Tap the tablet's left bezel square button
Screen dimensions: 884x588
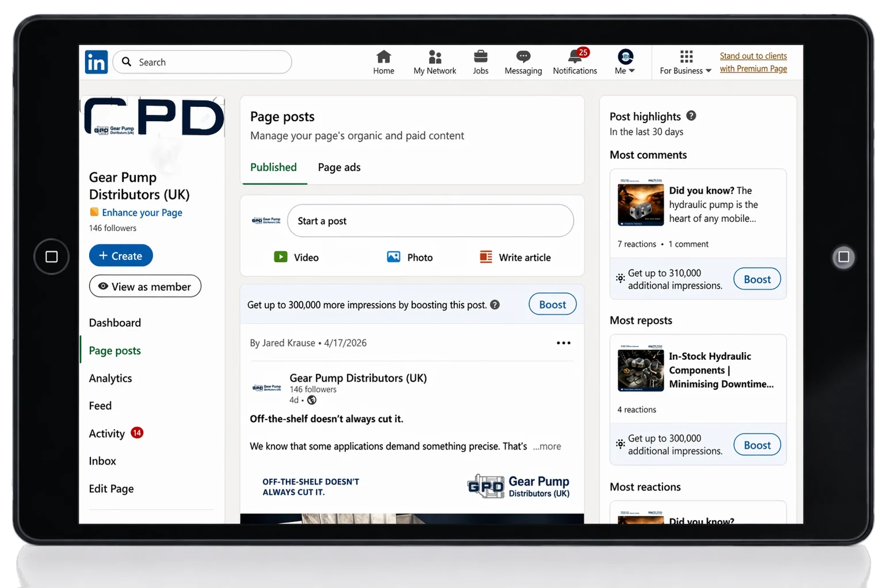(51, 256)
